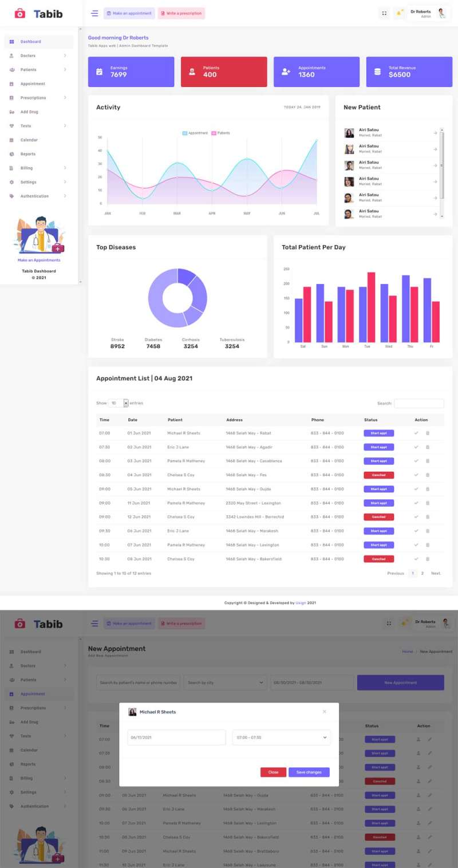458x868 pixels.
Task: Click the arrow beside the first Airi Satou entry
Action: (x=436, y=133)
